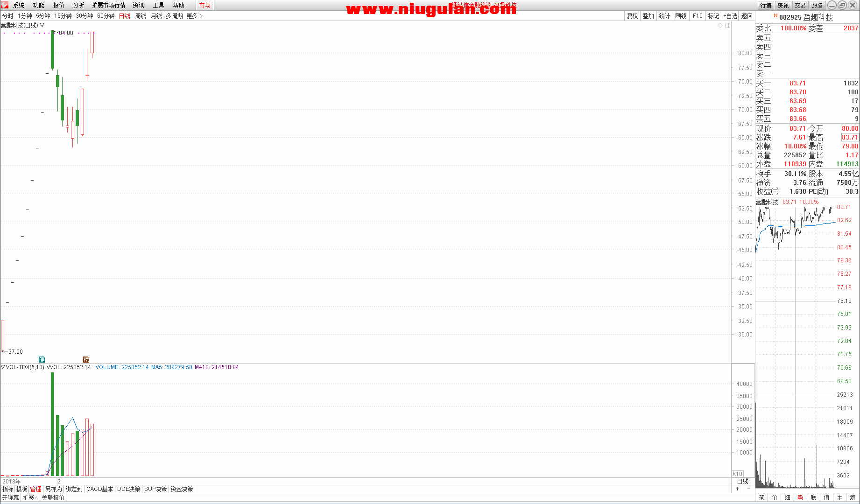Click the 复权 toolbar button
The image size is (860, 504).
[633, 16]
